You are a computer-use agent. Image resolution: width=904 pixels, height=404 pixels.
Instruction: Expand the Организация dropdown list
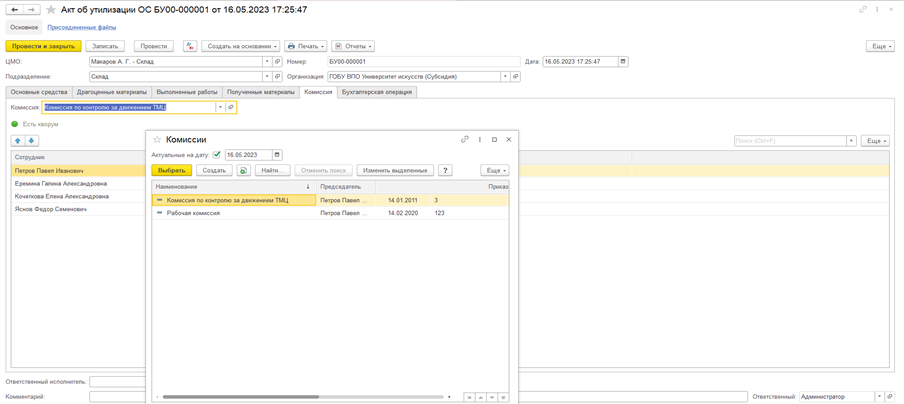click(505, 76)
